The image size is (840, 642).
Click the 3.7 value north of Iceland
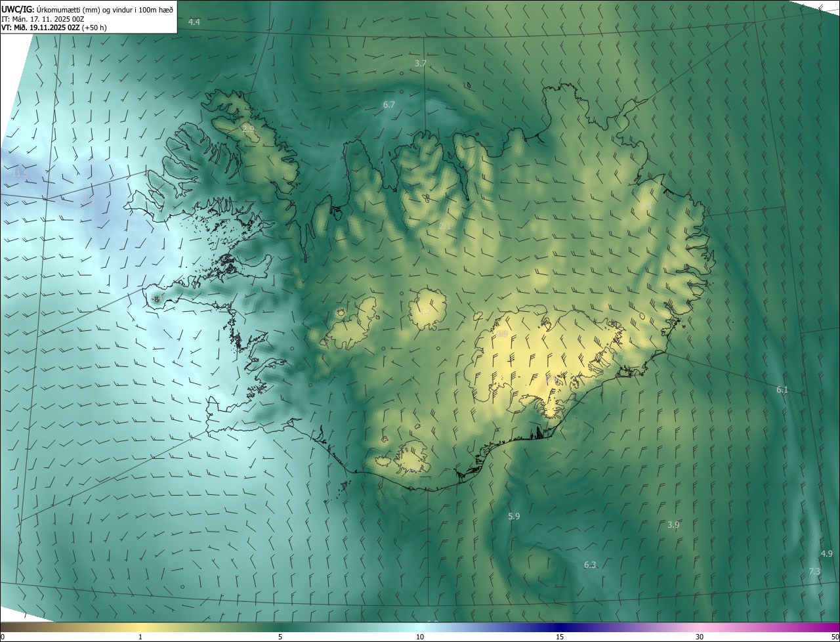[421, 64]
